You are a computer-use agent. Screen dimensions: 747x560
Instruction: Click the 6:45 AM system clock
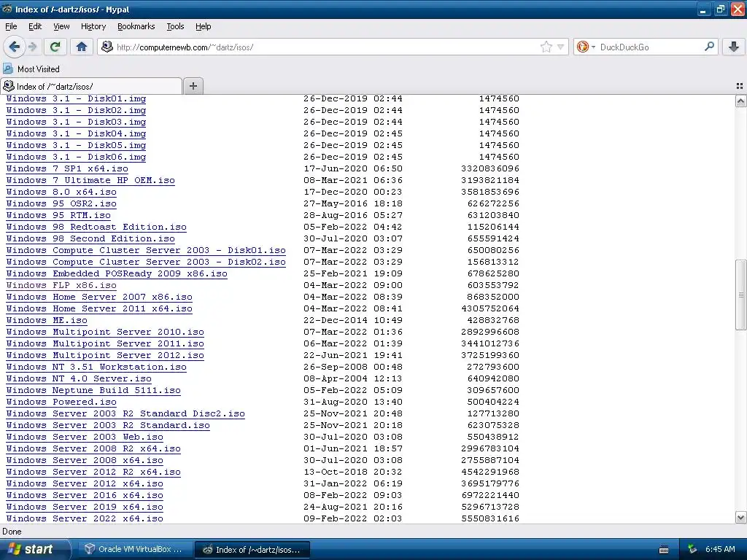coord(720,549)
